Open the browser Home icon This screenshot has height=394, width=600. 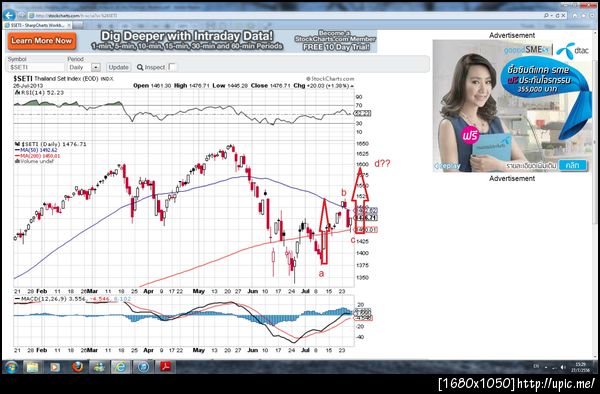575,16
